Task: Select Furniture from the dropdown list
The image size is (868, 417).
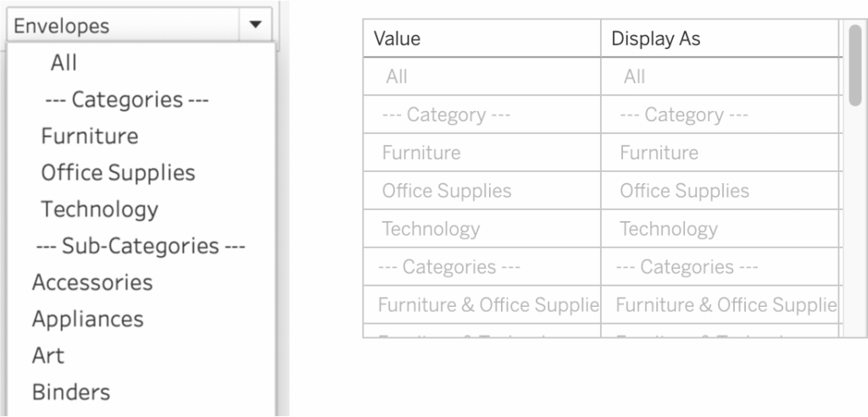Action: click(x=90, y=136)
